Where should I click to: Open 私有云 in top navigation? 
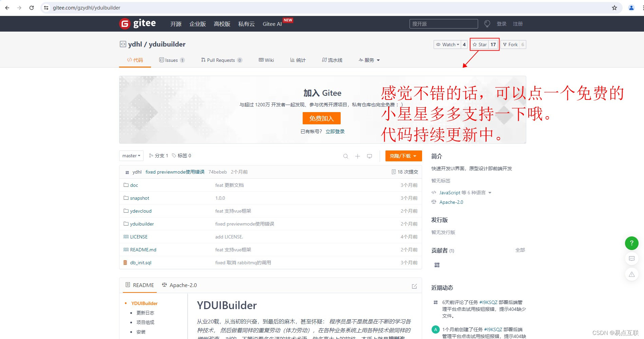(x=246, y=24)
